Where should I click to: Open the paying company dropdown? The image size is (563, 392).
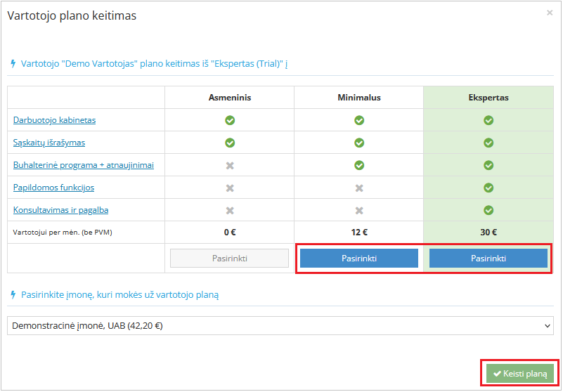(280, 326)
